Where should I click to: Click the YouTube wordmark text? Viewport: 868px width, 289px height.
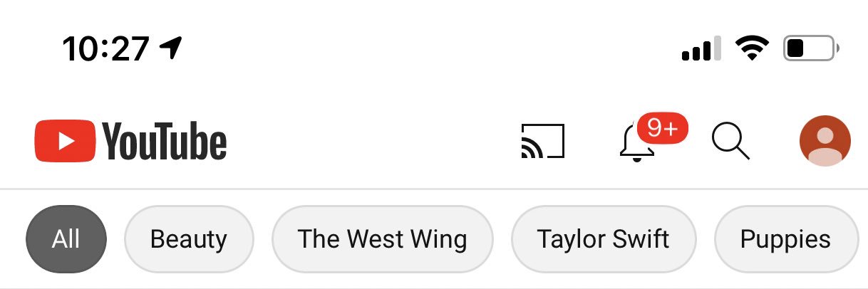[x=165, y=142]
